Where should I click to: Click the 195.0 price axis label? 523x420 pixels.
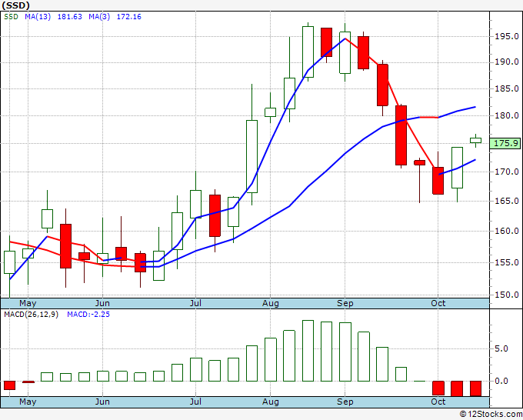point(506,36)
